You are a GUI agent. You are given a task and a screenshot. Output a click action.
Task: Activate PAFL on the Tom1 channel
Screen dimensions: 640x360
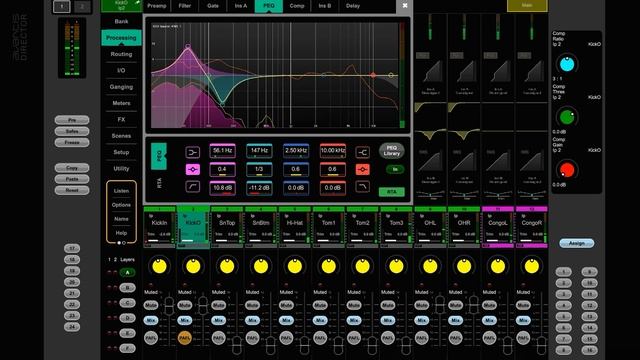[320, 338]
